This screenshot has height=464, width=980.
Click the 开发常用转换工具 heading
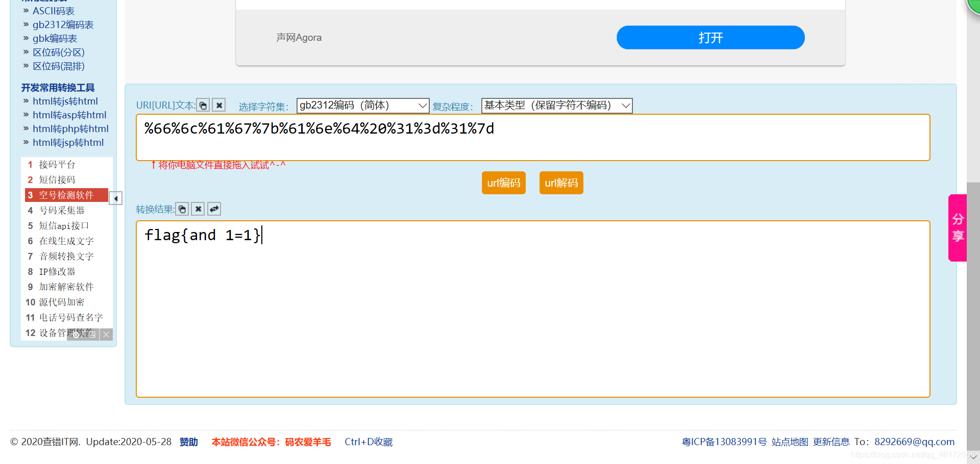pos(58,88)
